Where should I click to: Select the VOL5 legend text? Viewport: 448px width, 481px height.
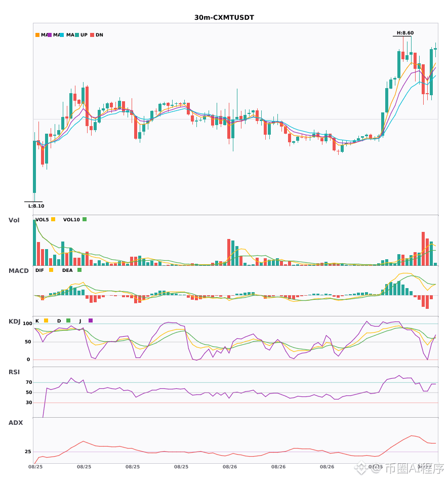[42, 220]
